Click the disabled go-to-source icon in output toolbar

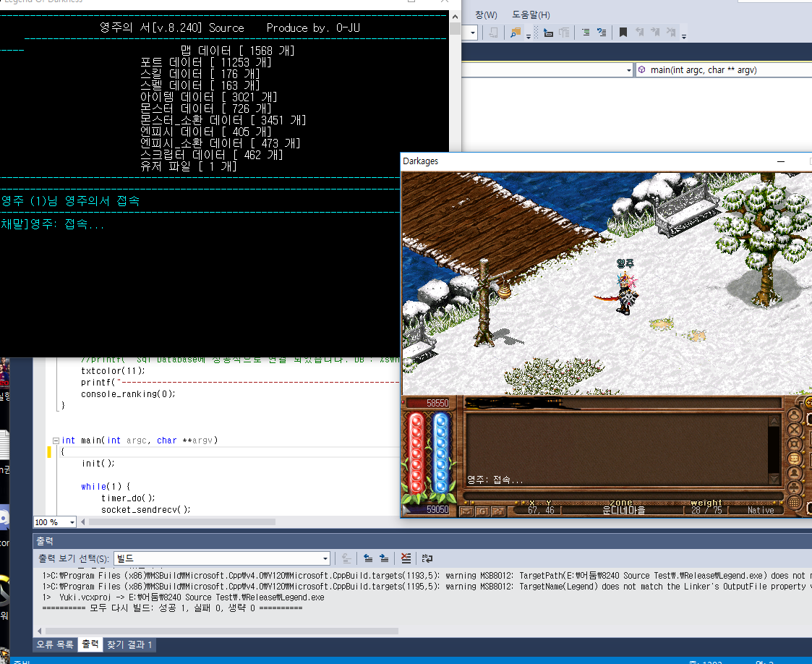click(346, 558)
